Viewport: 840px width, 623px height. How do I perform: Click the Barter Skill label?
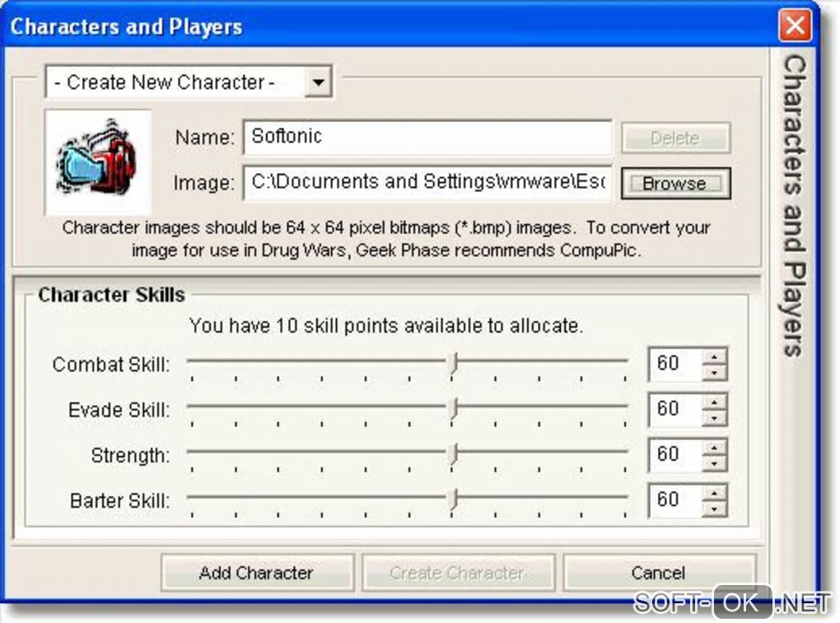[x=119, y=501]
